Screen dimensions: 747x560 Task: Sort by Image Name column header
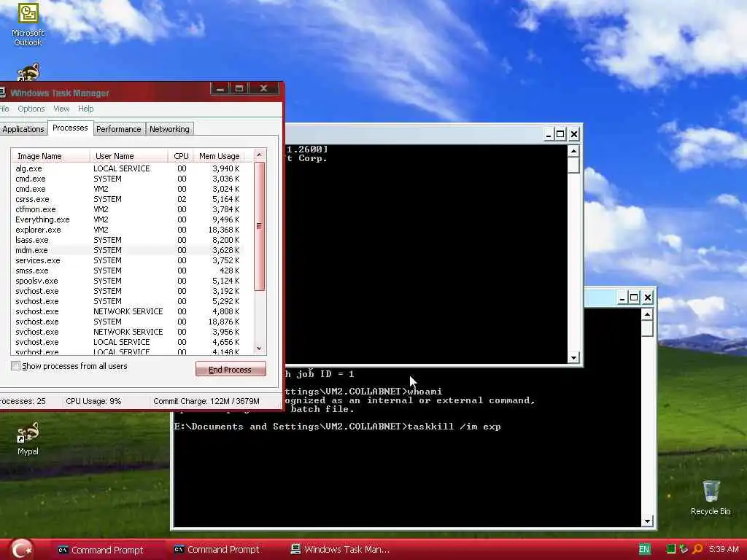(50, 156)
